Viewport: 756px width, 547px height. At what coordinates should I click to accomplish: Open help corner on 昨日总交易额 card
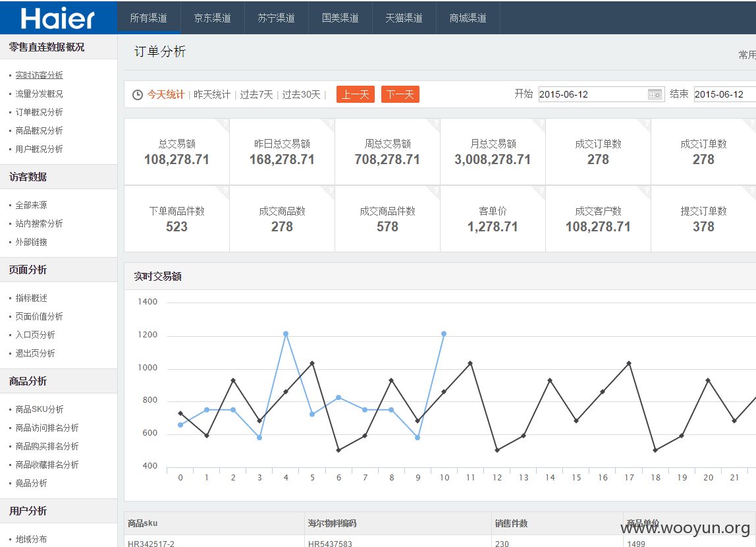click(x=329, y=125)
